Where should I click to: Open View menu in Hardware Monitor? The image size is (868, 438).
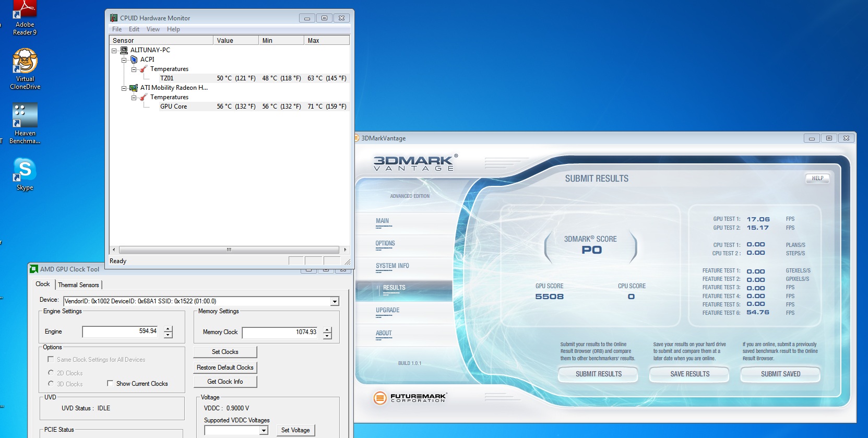tap(153, 29)
